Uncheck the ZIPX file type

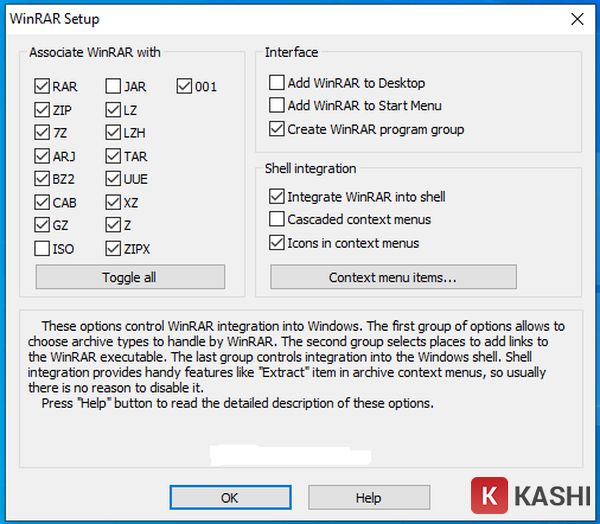pos(114,248)
